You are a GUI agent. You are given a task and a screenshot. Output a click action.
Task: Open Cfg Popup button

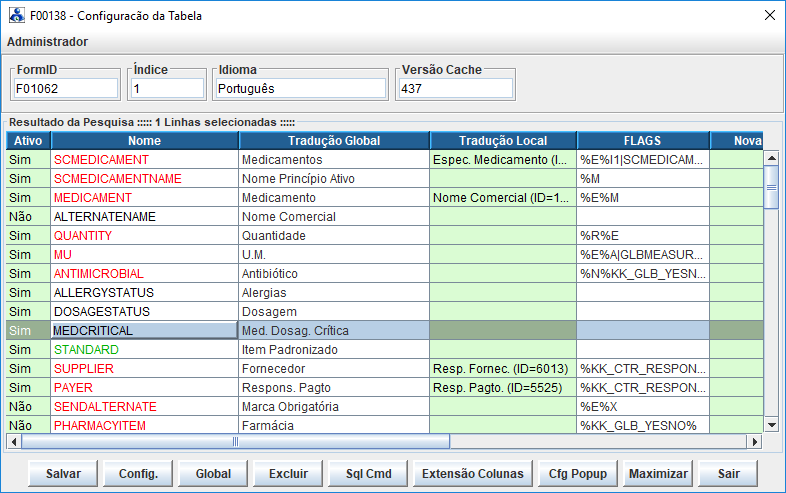[x=578, y=473]
